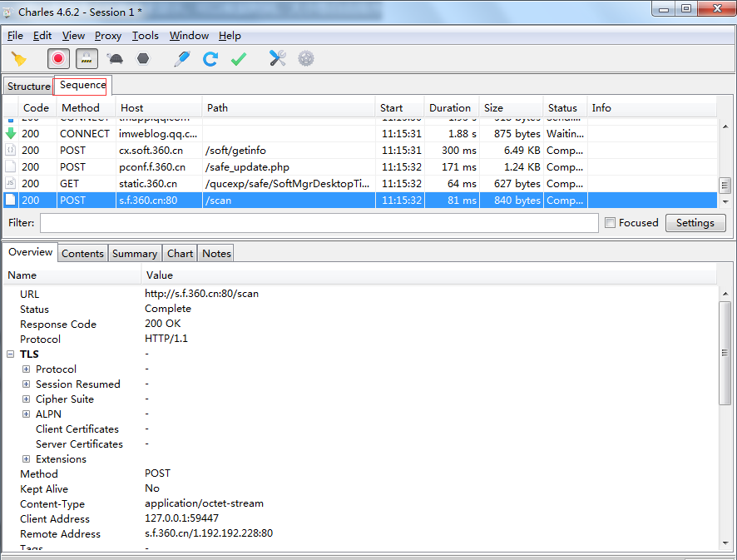Click the Validate green checkmark icon
737x560 pixels.
pyautogui.click(x=239, y=59)
